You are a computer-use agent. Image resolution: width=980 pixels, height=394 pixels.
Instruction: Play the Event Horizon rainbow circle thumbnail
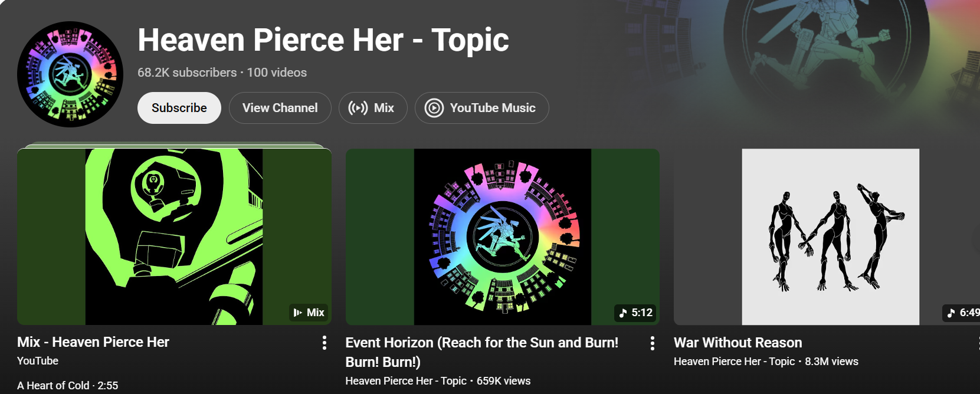point(502,237)
